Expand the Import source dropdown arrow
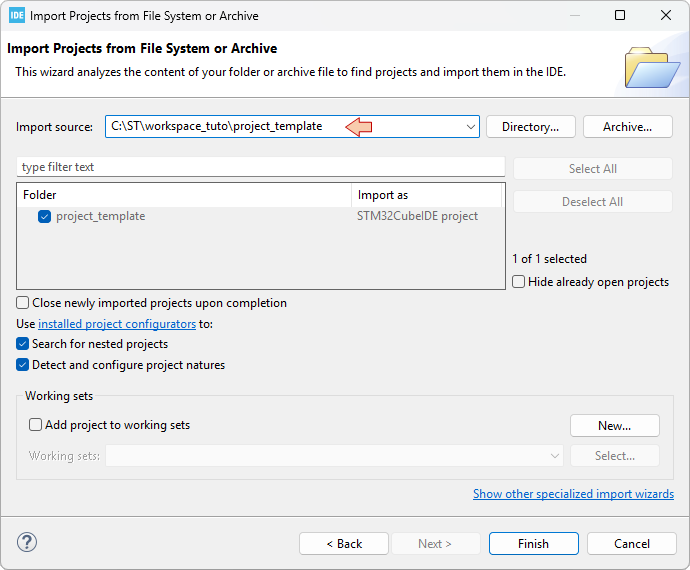 [x=471, y=127]
